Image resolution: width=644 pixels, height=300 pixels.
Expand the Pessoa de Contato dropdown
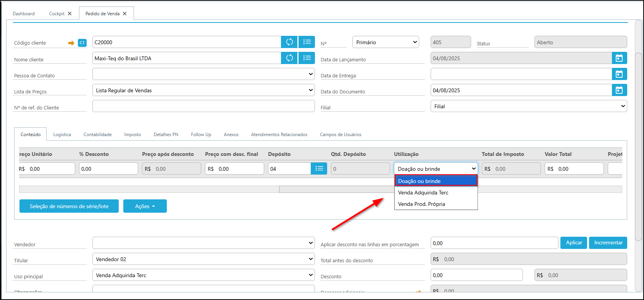click(x=203, y=74)
